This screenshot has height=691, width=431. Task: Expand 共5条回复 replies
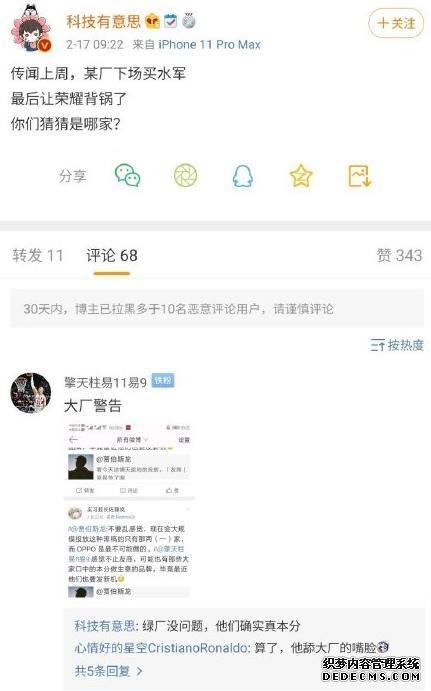click(108, 671)
